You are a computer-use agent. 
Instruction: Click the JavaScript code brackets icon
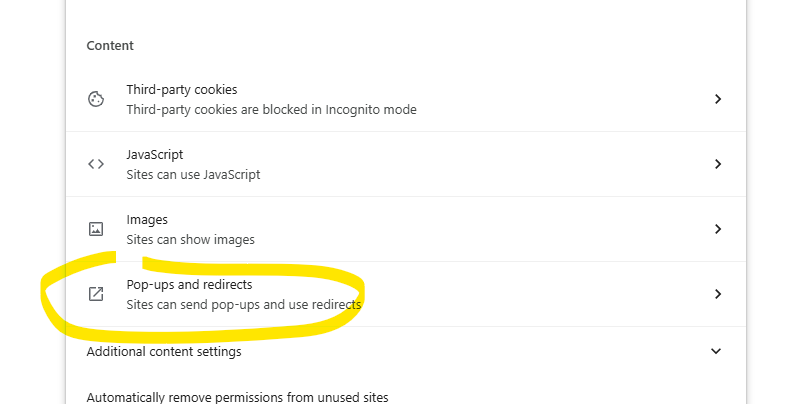point(96,164)
